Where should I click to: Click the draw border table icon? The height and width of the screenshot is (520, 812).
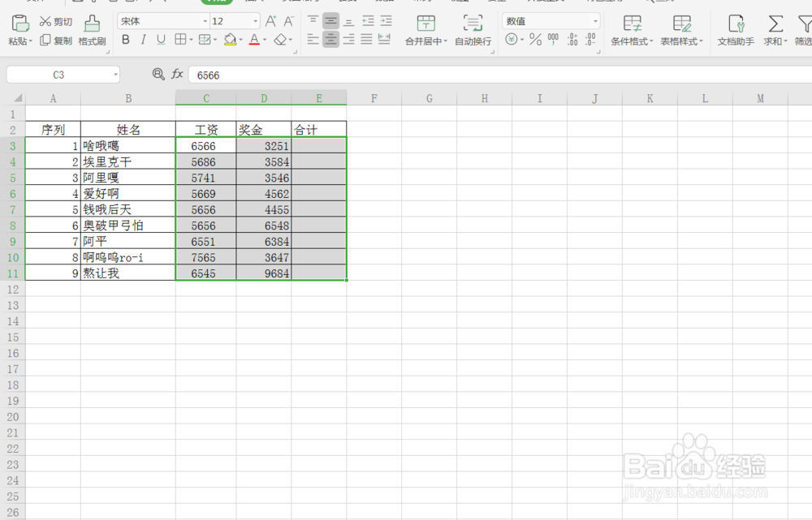(205, 39)
